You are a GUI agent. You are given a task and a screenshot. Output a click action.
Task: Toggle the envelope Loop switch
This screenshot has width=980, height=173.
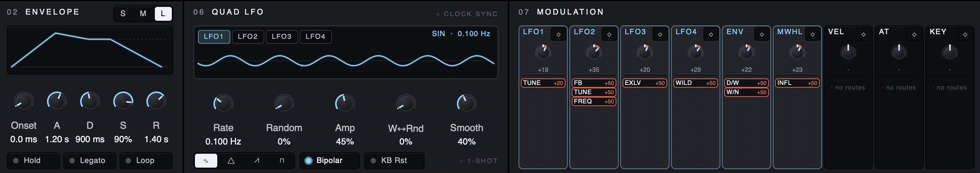coord(146,161)
